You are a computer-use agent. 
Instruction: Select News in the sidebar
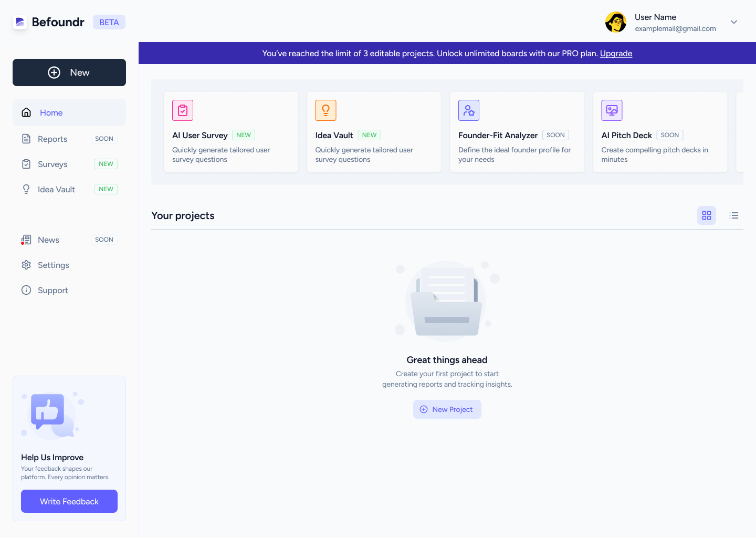click(49, 240)
